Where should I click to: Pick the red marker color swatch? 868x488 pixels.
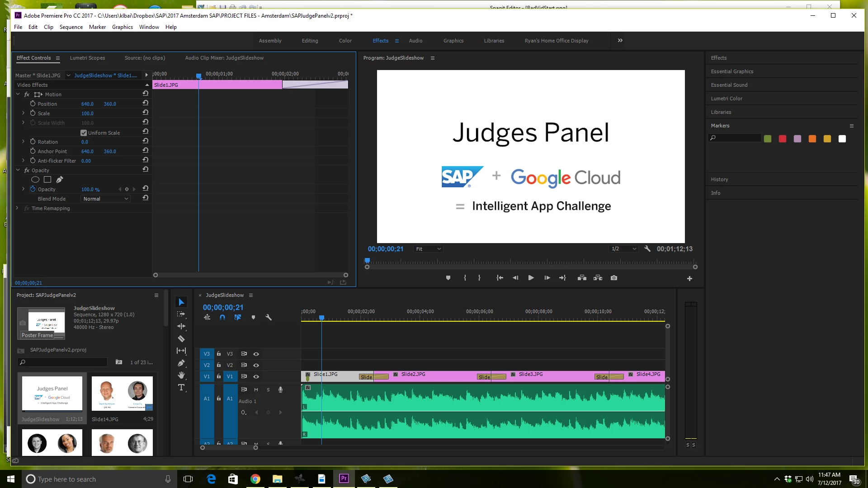pos(782,139)
